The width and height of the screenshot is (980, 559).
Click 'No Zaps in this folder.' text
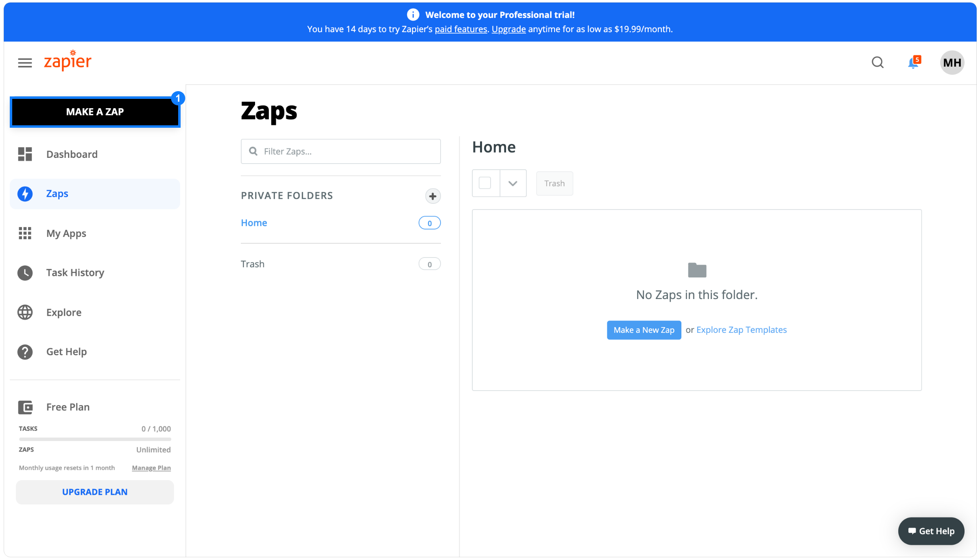point(697,295)
